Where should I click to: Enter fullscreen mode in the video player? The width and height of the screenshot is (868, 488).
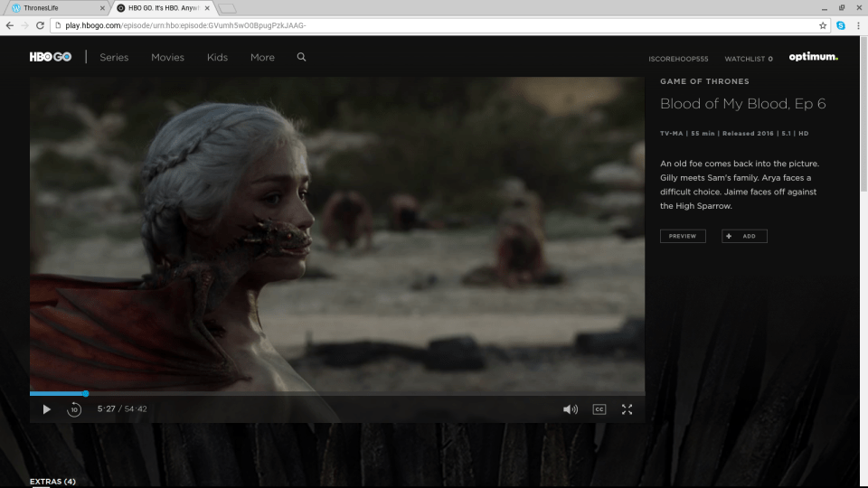coord(627,409)
